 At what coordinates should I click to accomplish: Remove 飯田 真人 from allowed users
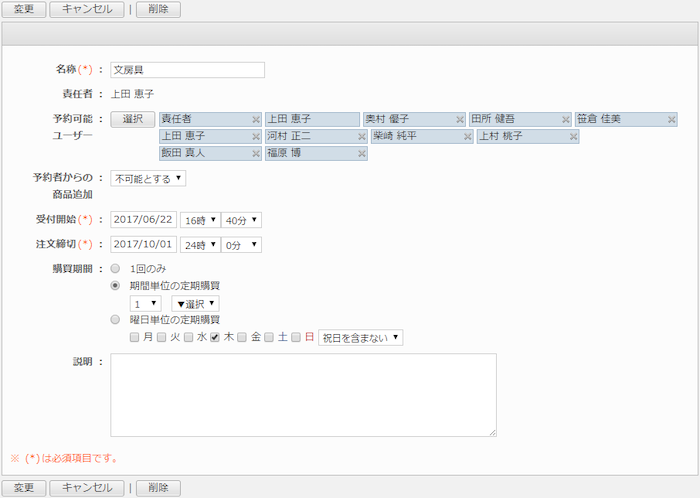tap(256, 154)
